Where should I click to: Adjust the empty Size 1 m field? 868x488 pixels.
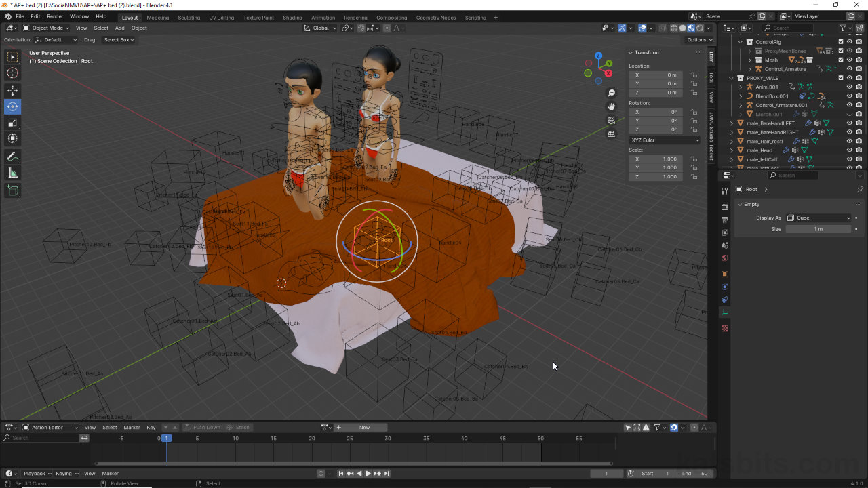click(818, 229)
